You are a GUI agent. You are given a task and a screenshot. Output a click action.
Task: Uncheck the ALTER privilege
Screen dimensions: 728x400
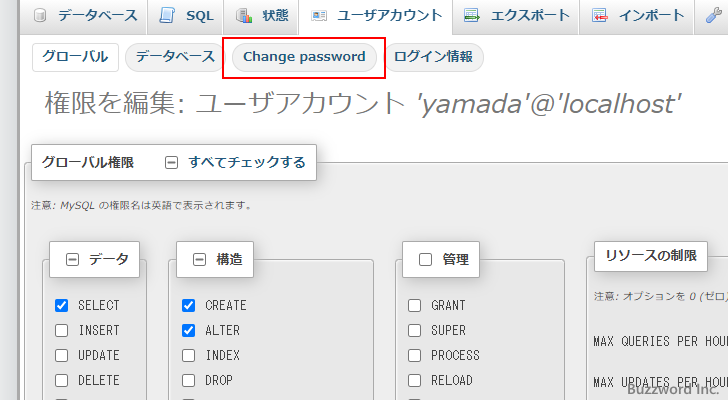[x=188, y=330]
